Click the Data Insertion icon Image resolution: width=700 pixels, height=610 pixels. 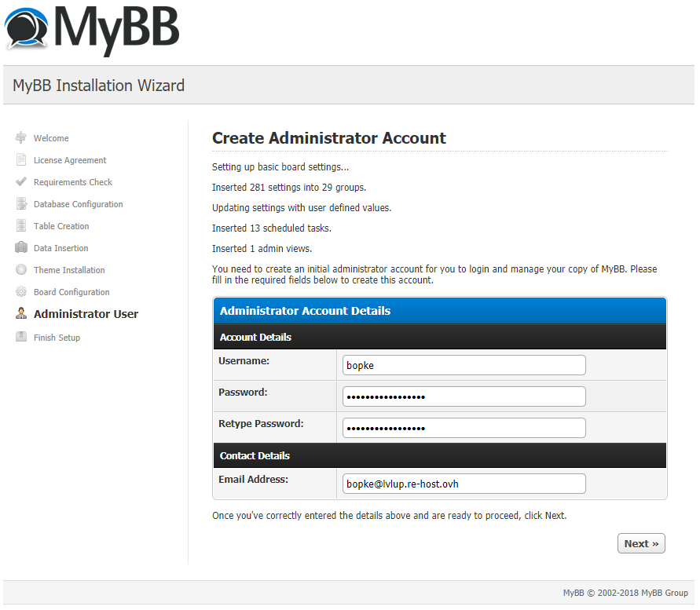21,248
